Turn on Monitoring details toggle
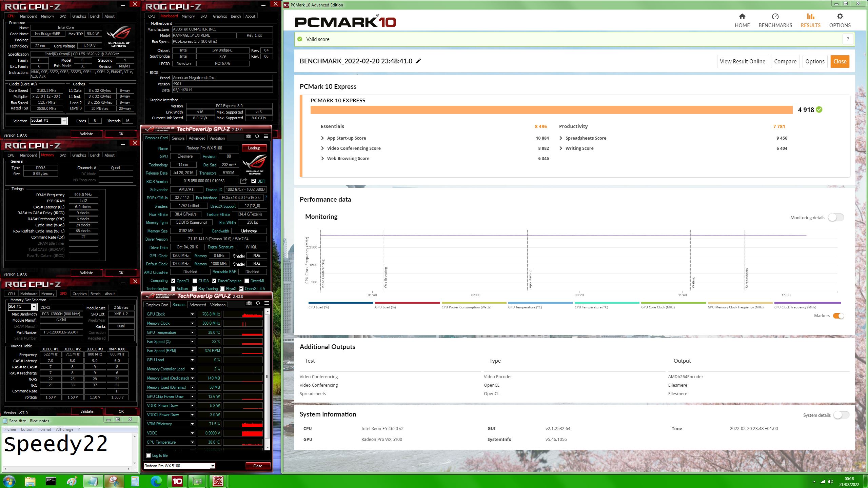Screen dimensions: 868x488 click(x=835, y=218)
